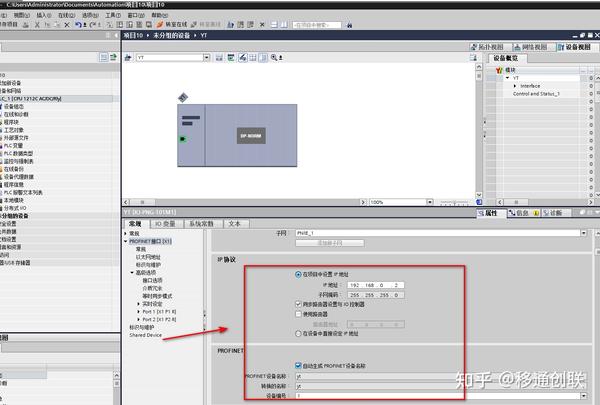Open the subnet PN/IE_1 dropdown
Screen dimensions: 600x405
click(584, 233)
